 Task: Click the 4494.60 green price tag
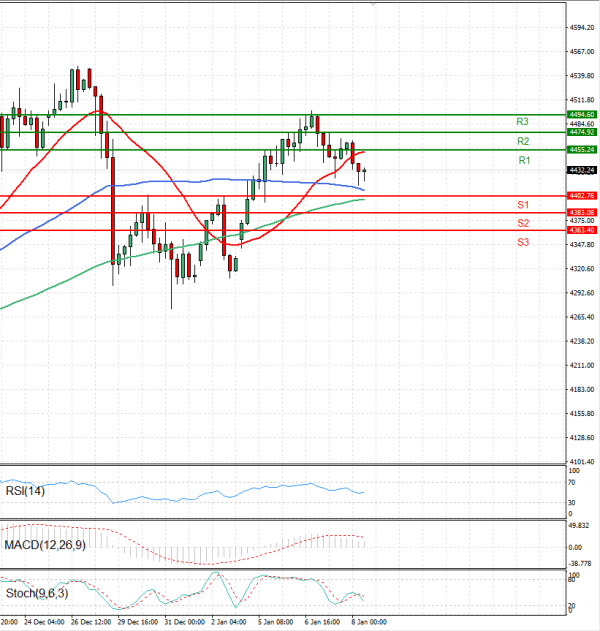click(x=581, y=115)
